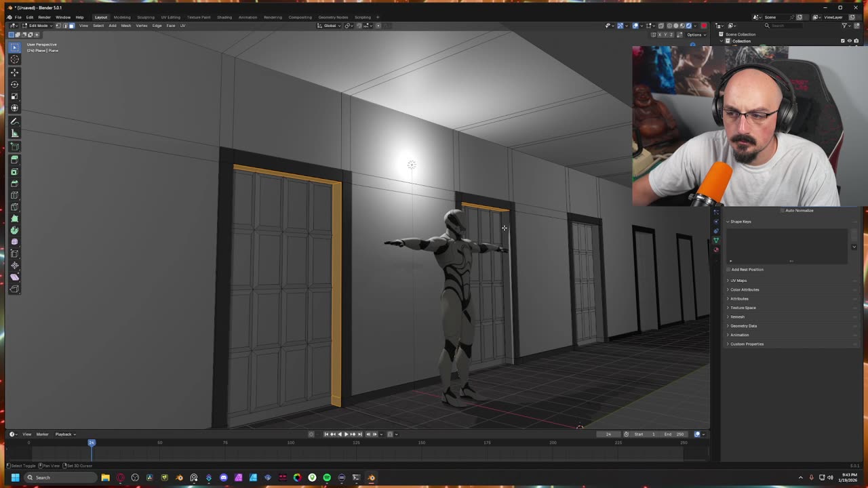The height and width of the screenshot is (488, 868).
Task: Select the Transform tool
Action: (14, 108)
